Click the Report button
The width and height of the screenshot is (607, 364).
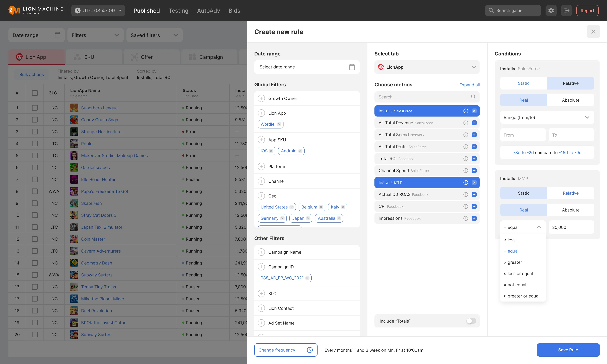pyautogui.click(x=587, y=11)
